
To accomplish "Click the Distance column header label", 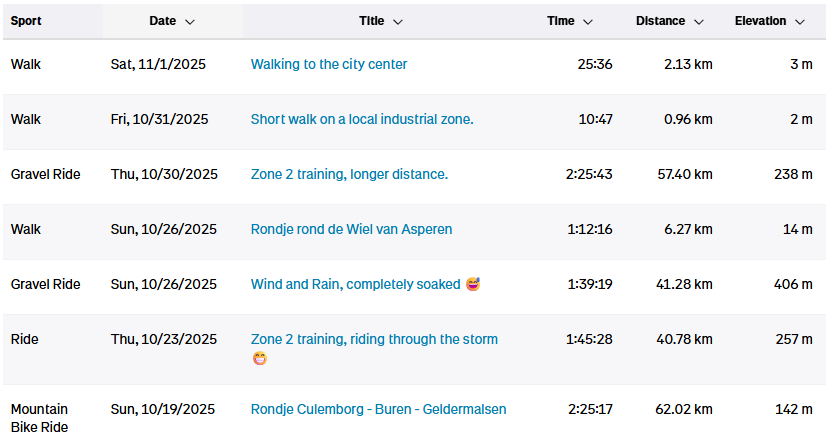I will coord(660,21).
